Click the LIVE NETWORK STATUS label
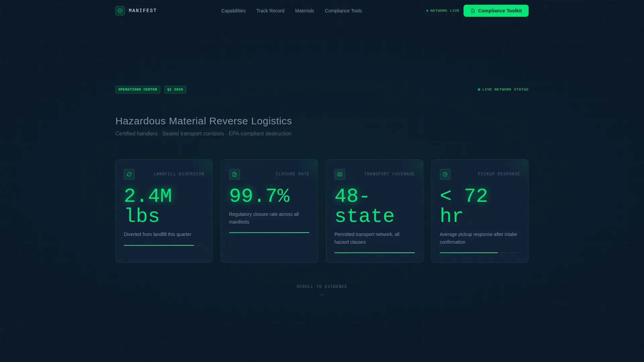The width and height of the screenshot is (644, 362). (x=503, y=89)
